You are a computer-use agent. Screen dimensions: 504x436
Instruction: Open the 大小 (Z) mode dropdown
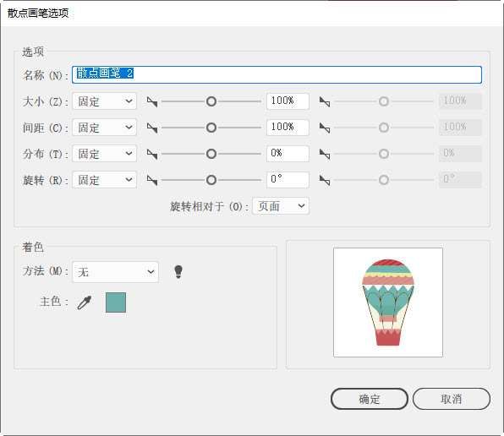(105, 101)
